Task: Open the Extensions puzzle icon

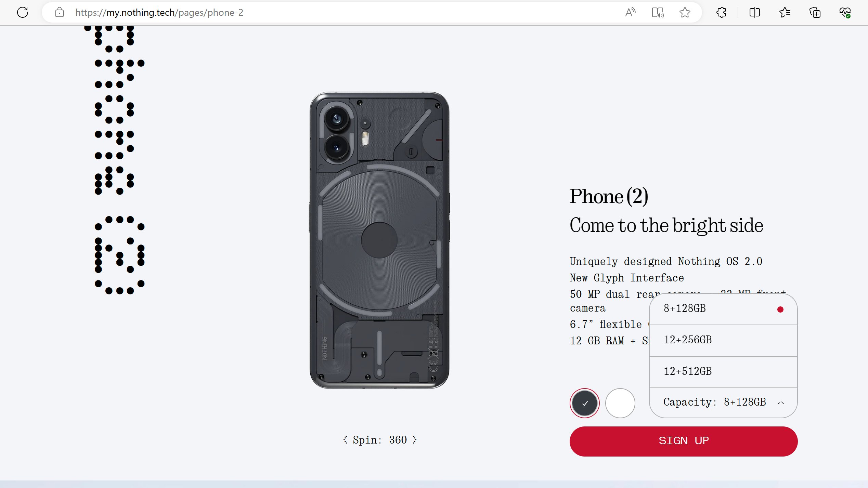Action: click(721, 12)
